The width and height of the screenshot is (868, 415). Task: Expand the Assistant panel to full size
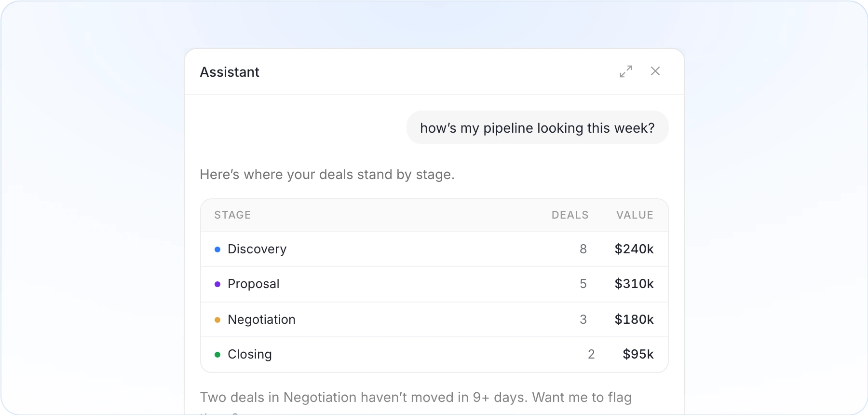tap(626, 71)
